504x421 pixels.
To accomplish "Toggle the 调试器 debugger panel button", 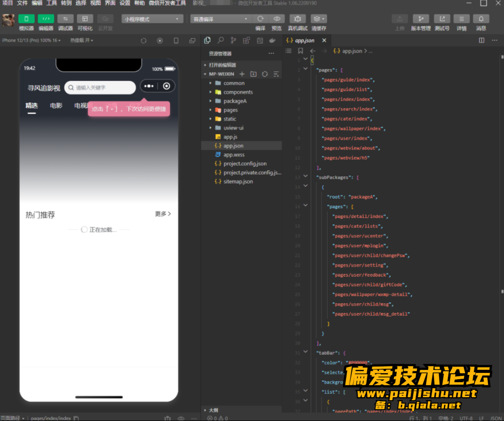I will point(65,19).
